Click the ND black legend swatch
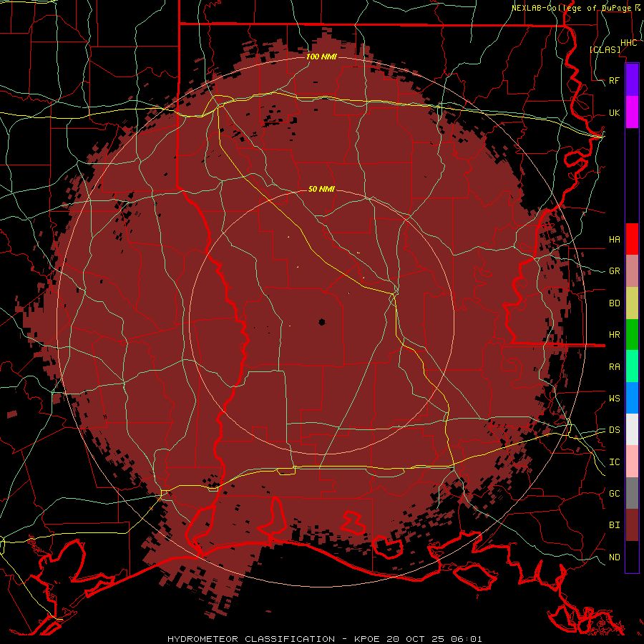The image size is (644, 644). coord(632,557)
